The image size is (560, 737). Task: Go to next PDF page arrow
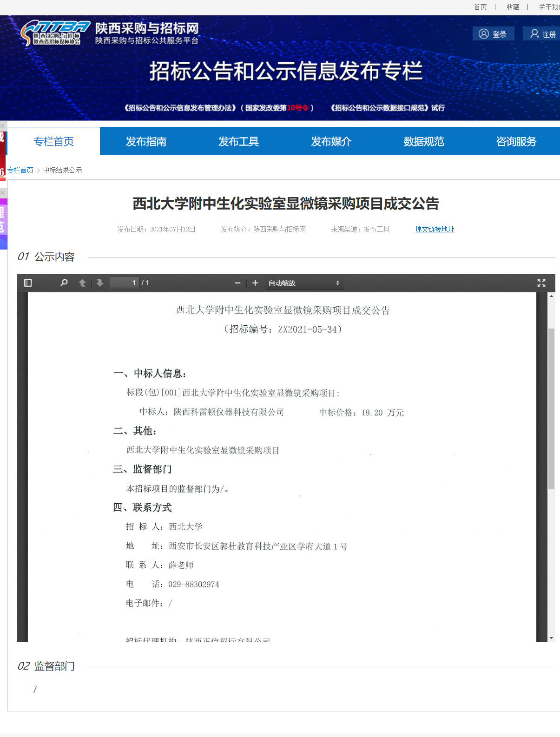pos(100,283)
